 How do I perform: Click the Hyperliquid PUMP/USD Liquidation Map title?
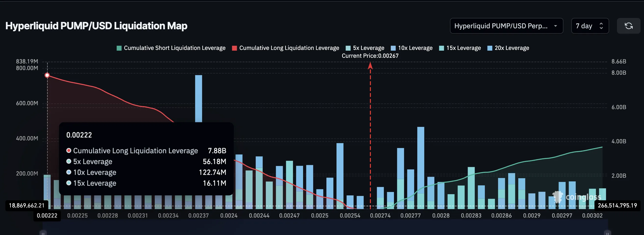97,25
